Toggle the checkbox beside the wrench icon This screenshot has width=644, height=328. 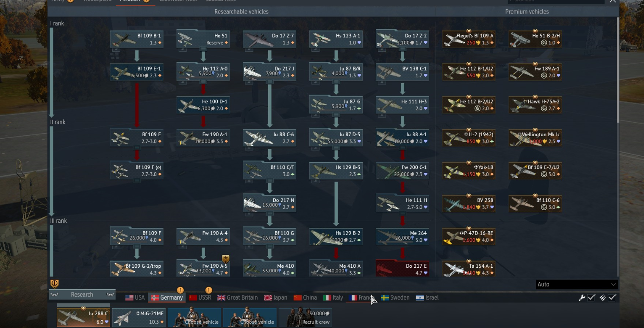tap(591, 298)
